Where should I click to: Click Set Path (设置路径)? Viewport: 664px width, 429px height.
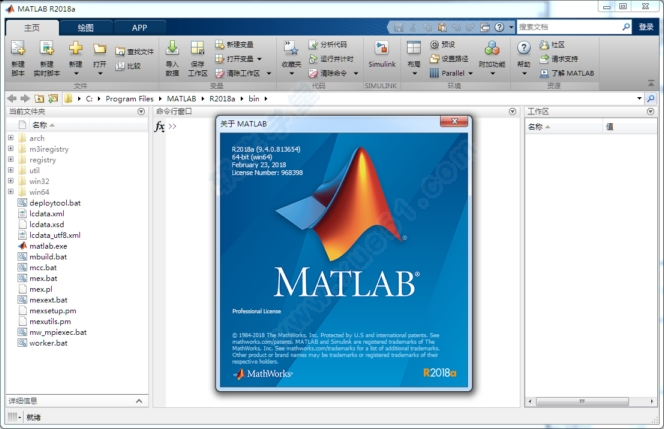(449, 59)
